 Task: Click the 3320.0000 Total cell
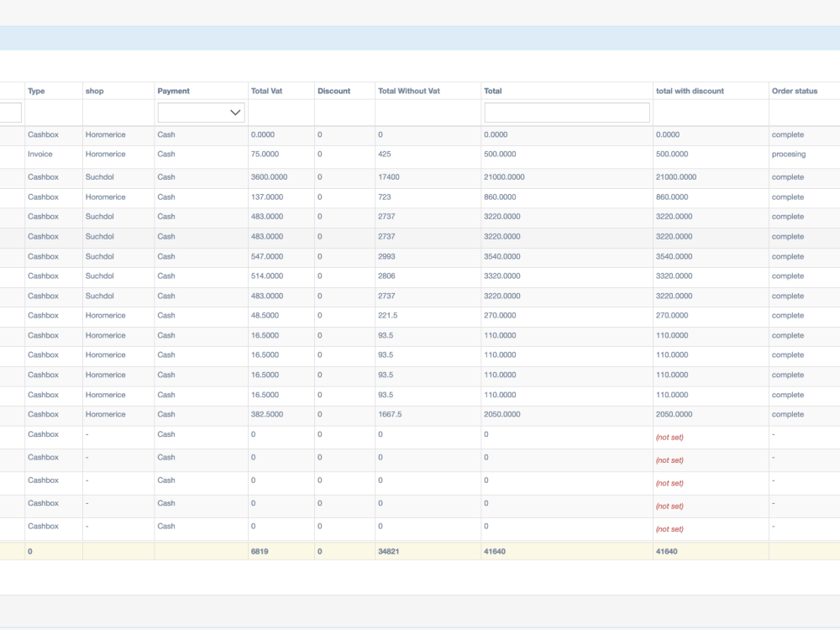pyautogui.click(x=502, y=276)
